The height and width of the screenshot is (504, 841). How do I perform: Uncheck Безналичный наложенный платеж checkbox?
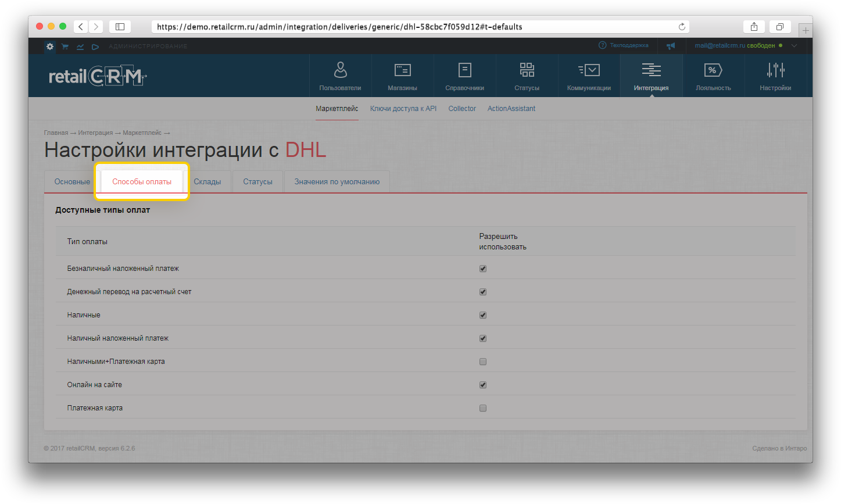(x=483, y=269)
